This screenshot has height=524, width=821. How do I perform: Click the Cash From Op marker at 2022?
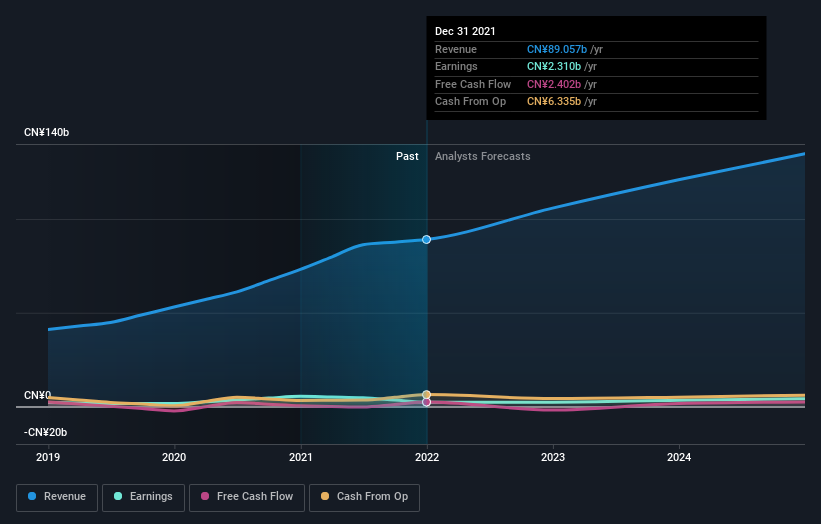[427, 394]
